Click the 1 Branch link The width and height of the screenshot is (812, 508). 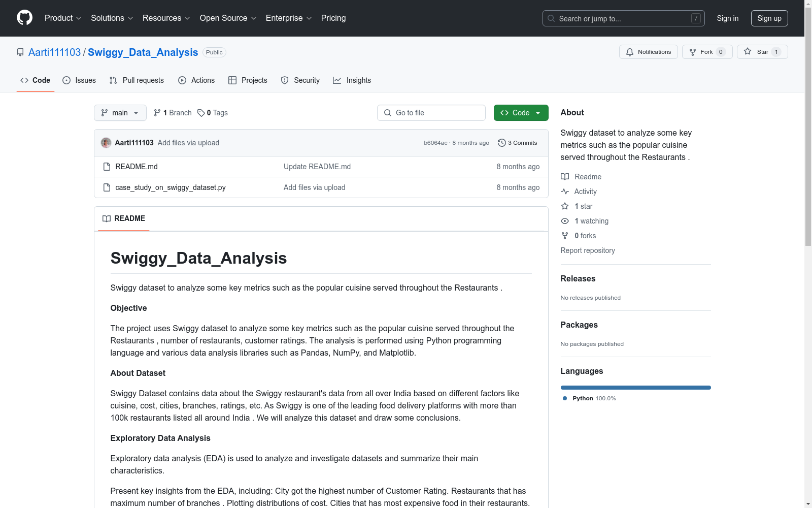tap(173, 113)
